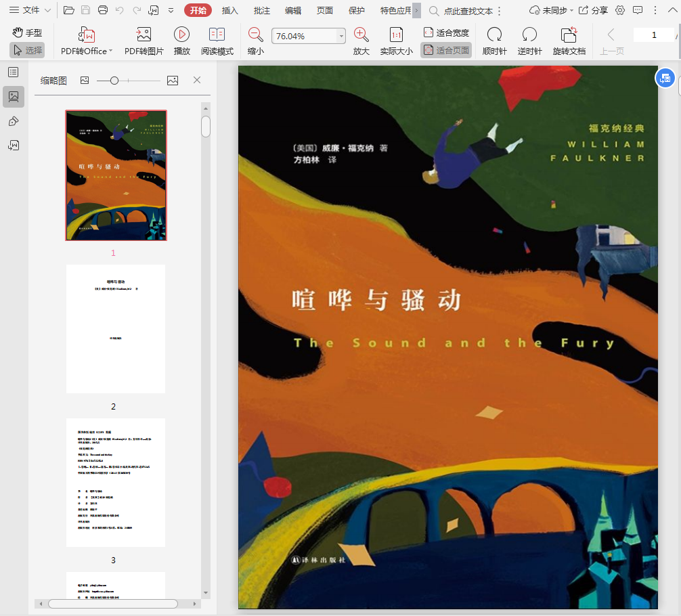Click PDF转图片 button

(x=144, y=41)
